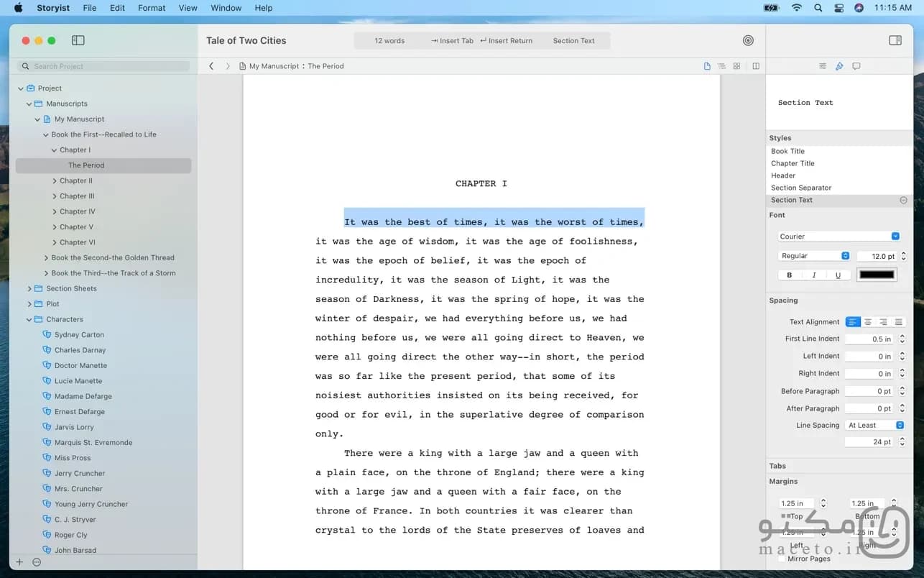Select the Sydney Carton character sheet
Viewport: 924px width, 578px height.
pyautogui.click(x=79, y=335)
